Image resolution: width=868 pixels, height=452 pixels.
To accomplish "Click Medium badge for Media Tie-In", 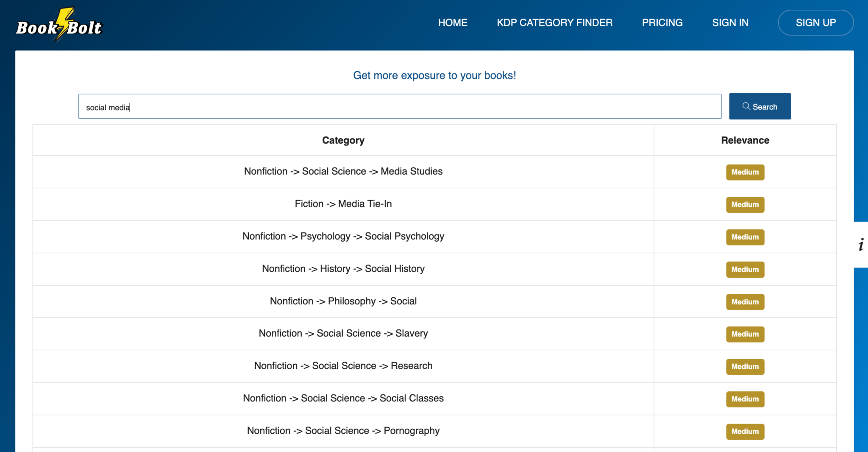I will click(745, 205).
